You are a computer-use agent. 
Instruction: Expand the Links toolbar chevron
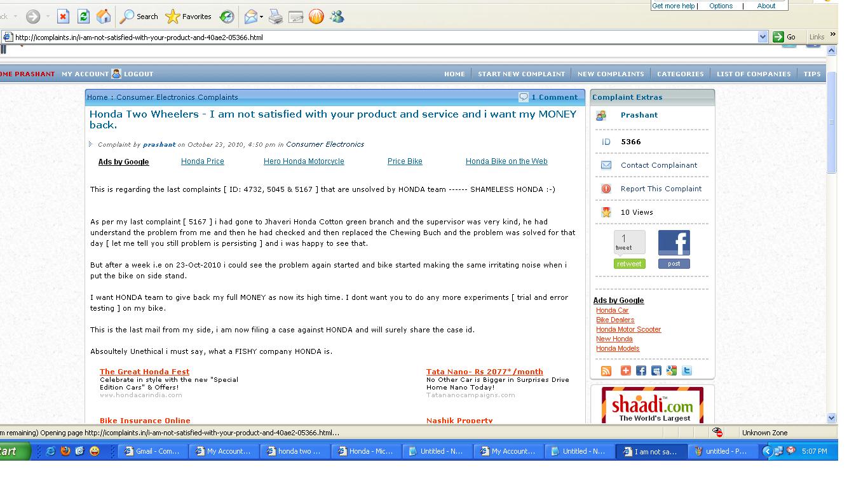tap(832, 35)
